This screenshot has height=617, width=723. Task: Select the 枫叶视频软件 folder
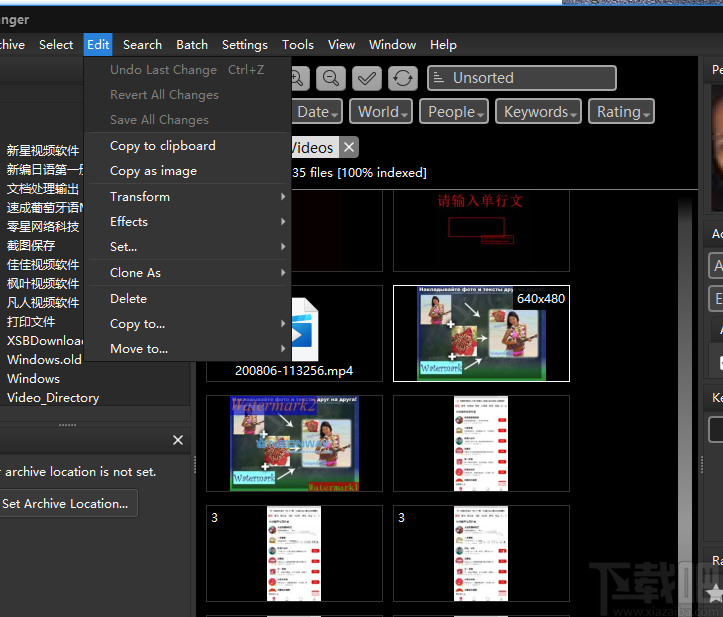click(43, 284)
